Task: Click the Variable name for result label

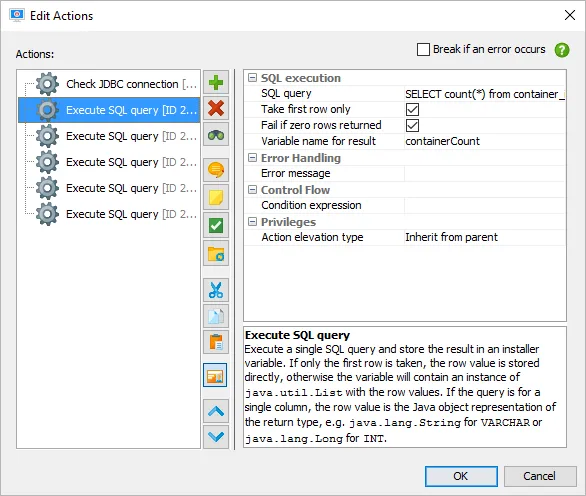Action: pyautogui.click(x=318, y=141)
